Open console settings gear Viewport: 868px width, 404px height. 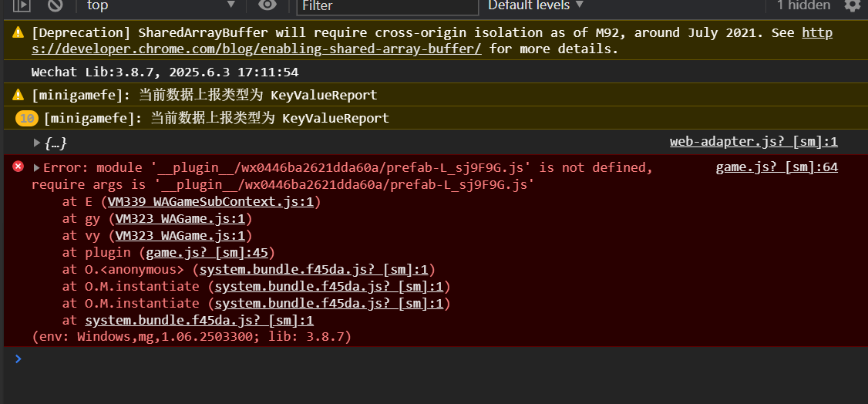pos(852,5)
